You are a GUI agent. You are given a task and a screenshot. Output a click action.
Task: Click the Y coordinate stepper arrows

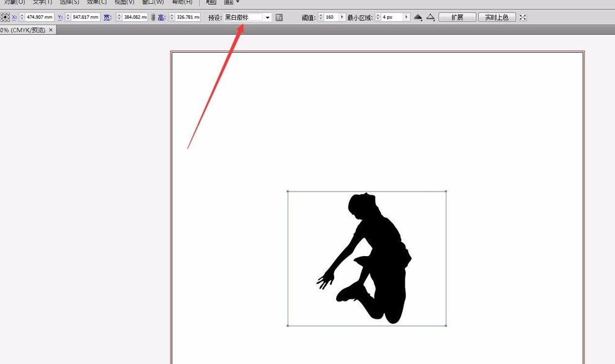tap(68, 17)
